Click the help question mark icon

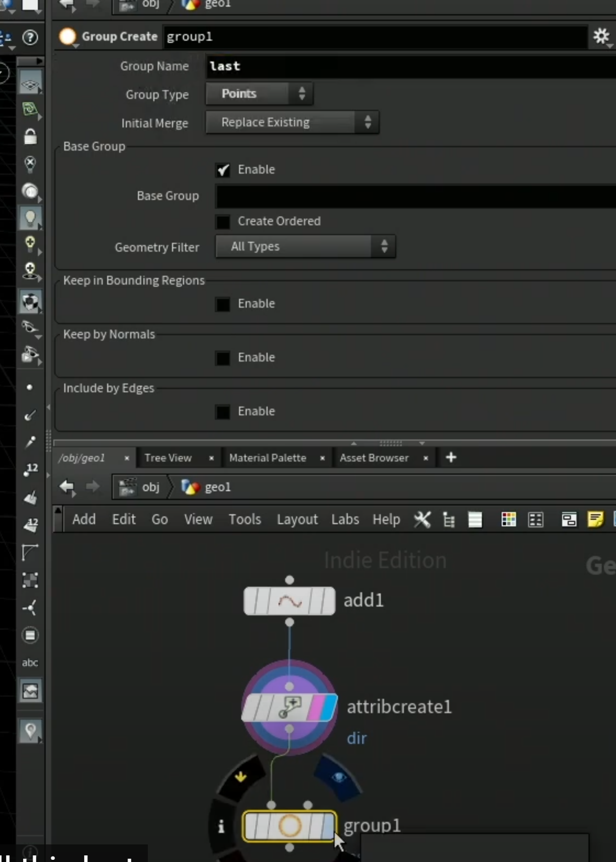pos(30,37)
